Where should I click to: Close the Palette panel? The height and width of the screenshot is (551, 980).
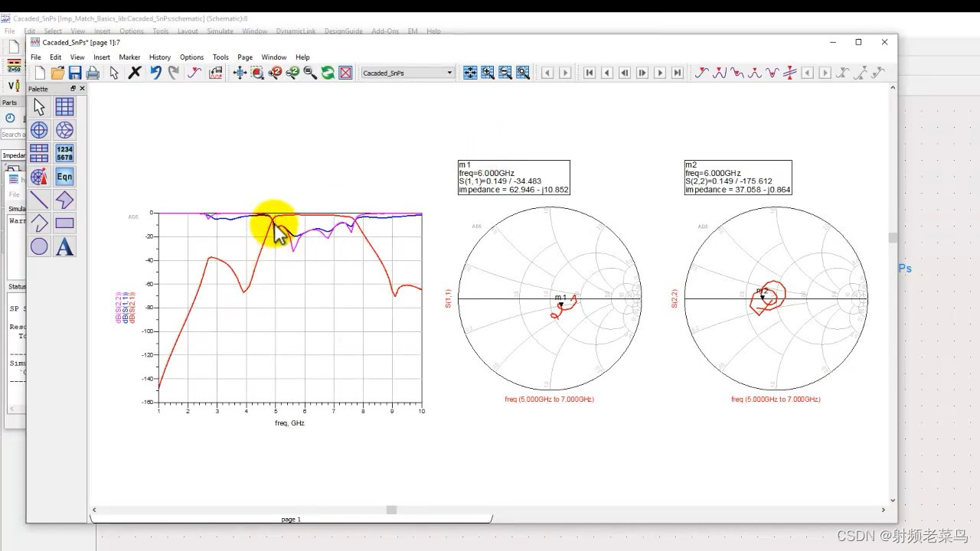coord(83,89)
